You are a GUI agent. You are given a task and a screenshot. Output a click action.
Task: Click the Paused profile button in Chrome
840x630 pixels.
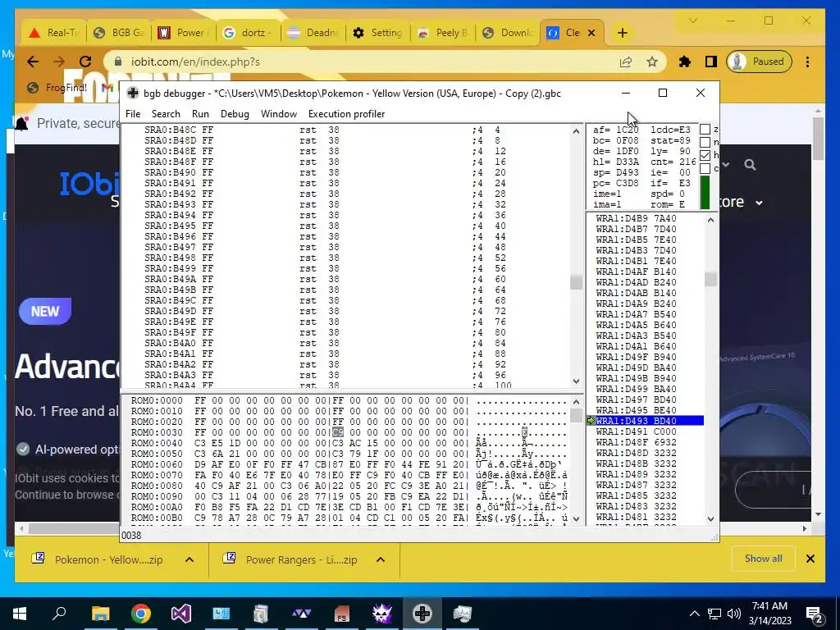coord(759,62)
